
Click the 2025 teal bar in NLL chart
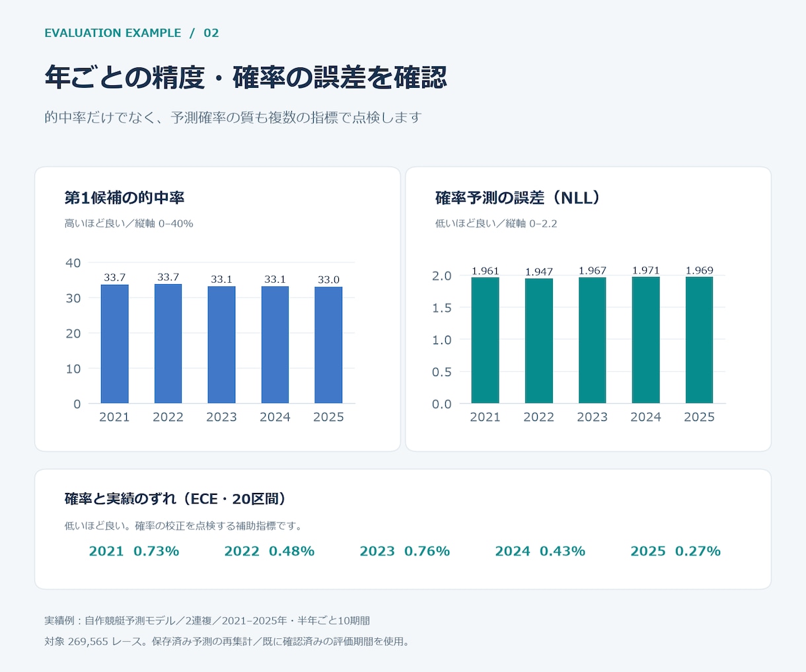tap(699, 340)
